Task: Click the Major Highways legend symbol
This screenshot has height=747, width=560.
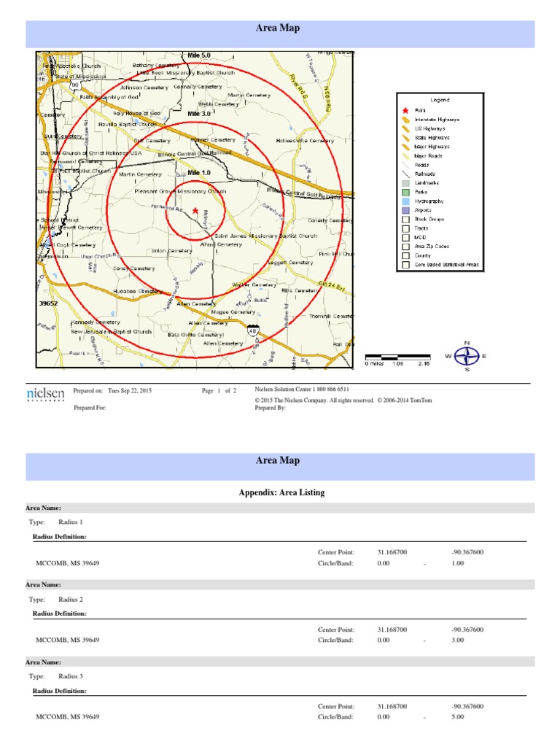Action: point(405,147)
